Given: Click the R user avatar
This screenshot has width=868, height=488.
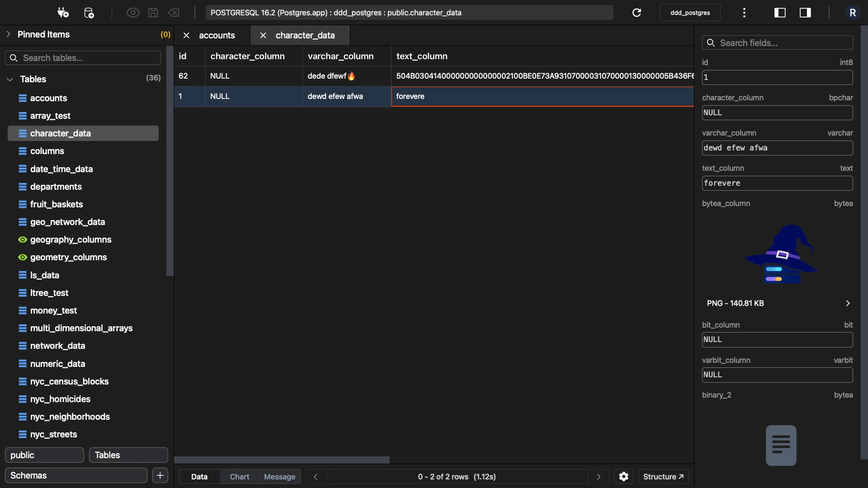Looking at the screenshot, I should point(853,13).
